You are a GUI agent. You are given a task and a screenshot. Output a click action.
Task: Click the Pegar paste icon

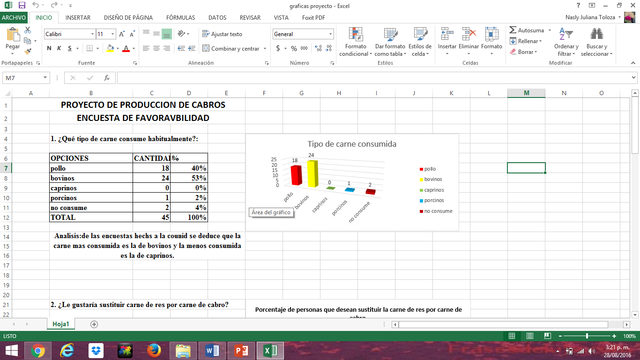click(13, 35)
